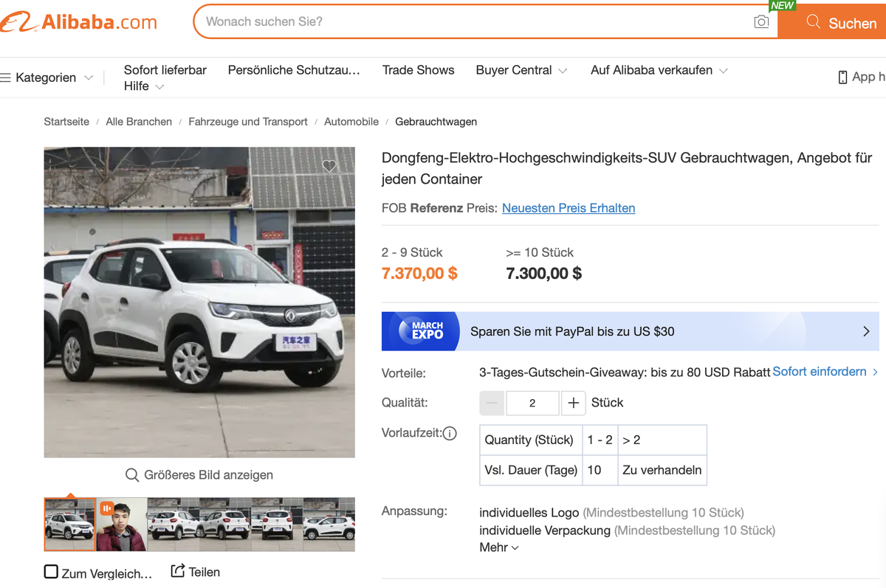Open Fahrzeuge und Transport breadcrumb
The width and height of the screenshot is (886, 588).
point(248,122)
